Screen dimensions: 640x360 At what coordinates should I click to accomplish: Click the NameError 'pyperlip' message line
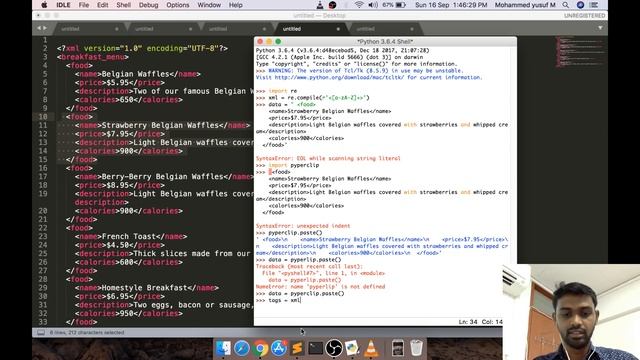[x=320, y=287]
